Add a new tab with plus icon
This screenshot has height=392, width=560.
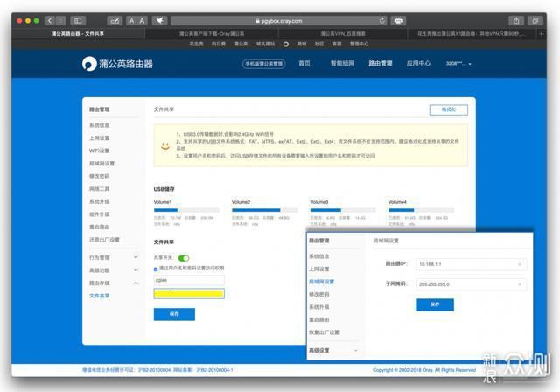coord(542,34)
